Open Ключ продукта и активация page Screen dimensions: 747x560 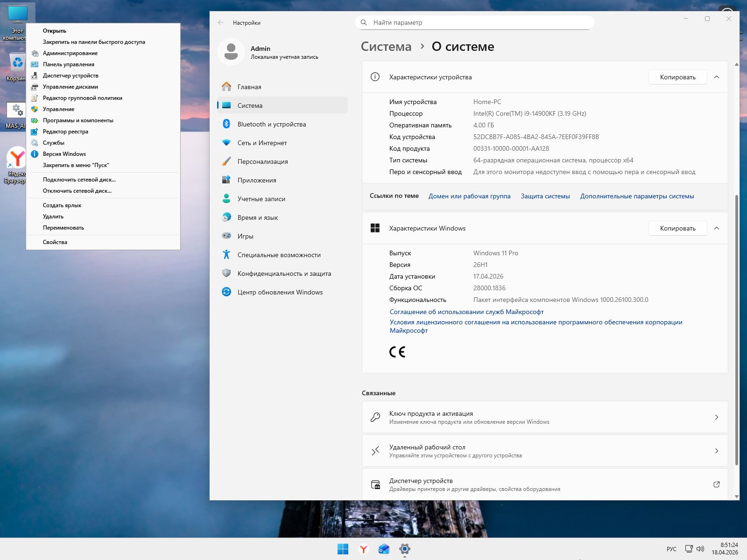pyautogui.click(x=544, y=417)
